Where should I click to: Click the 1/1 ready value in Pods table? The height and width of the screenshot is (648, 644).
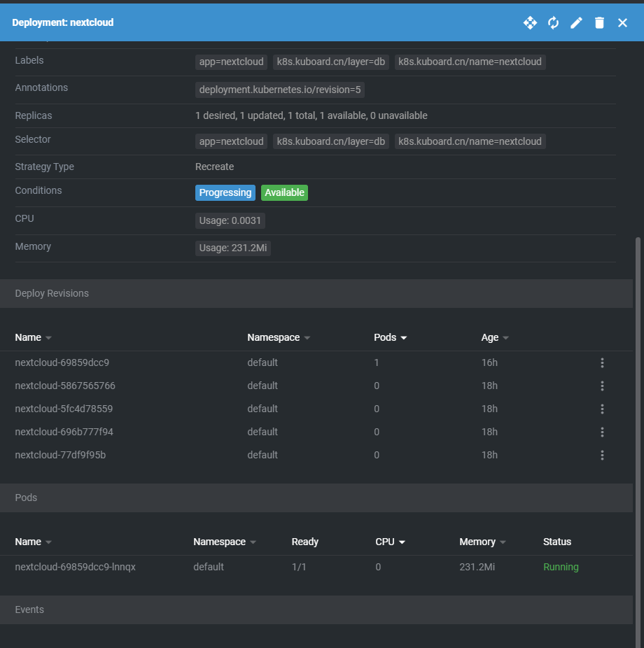pyautogui.click(x=299, y=567)
